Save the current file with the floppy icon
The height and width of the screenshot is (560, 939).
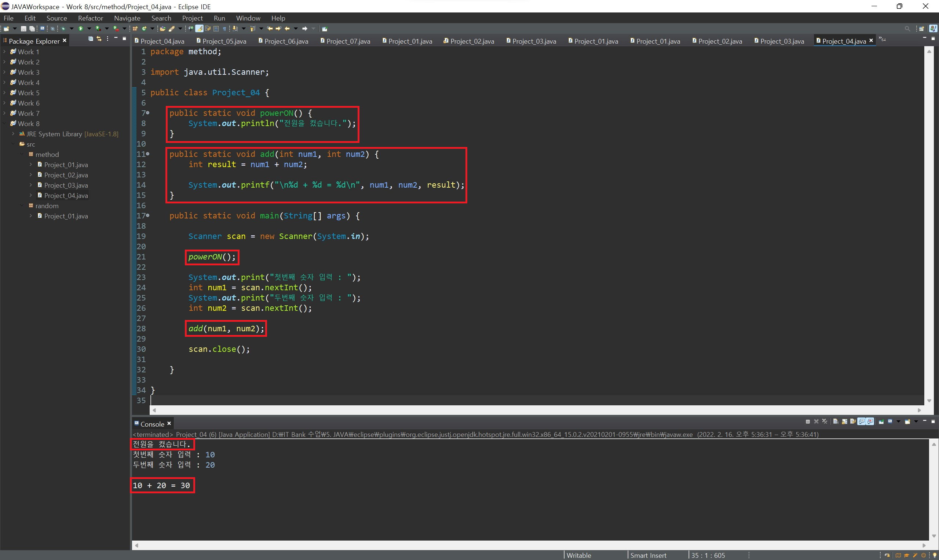pos(23,29)
